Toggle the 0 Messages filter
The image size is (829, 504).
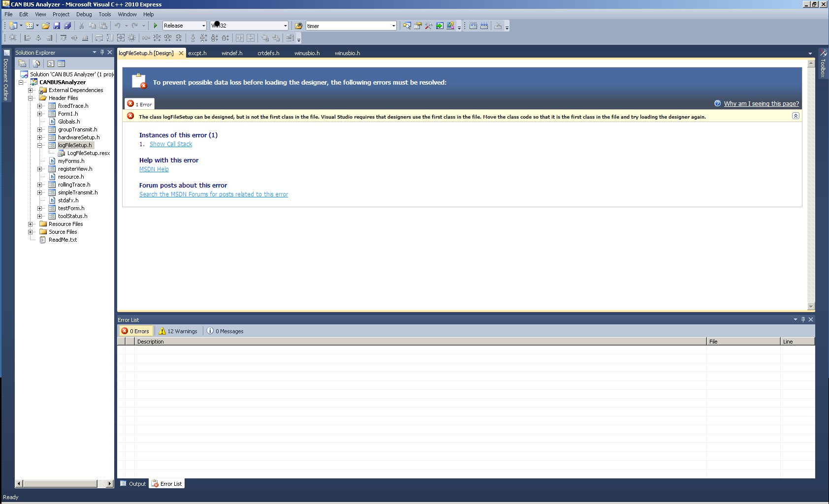224,331
